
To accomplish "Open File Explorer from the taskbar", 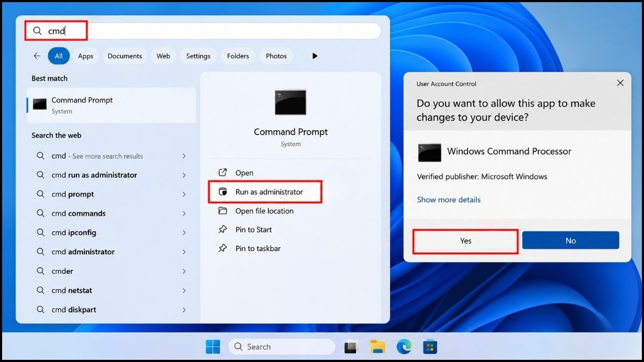I will (x=378, y=348).
